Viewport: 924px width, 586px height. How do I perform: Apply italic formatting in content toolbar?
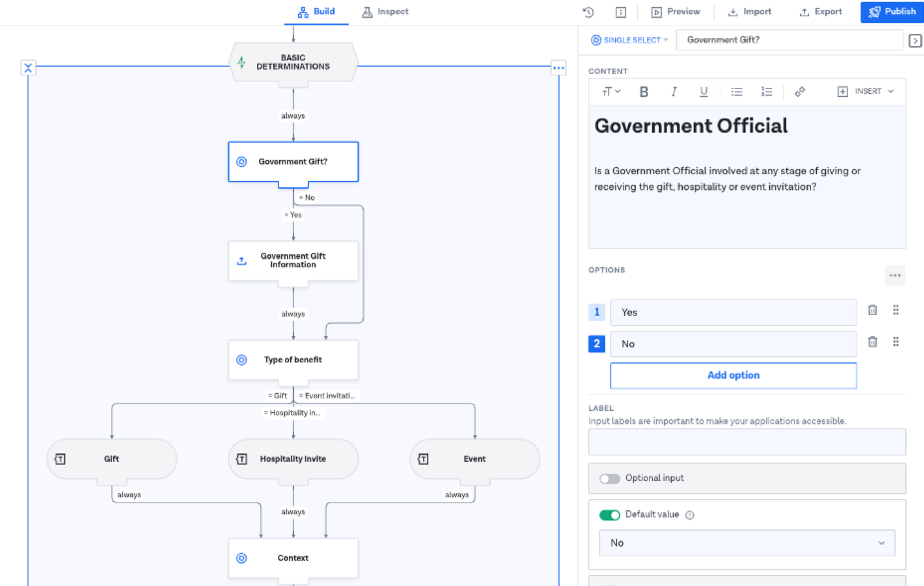coord(674,92)
